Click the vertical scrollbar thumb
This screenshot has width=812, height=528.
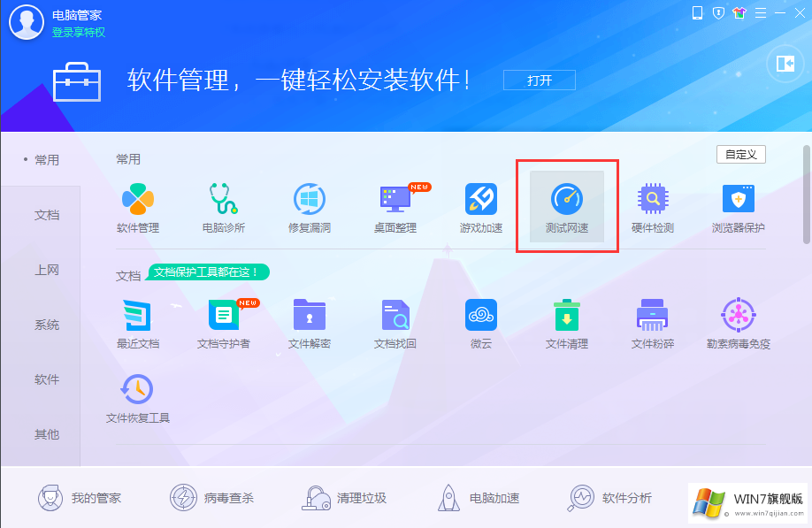pyautogui.click(x=807, y=195)
